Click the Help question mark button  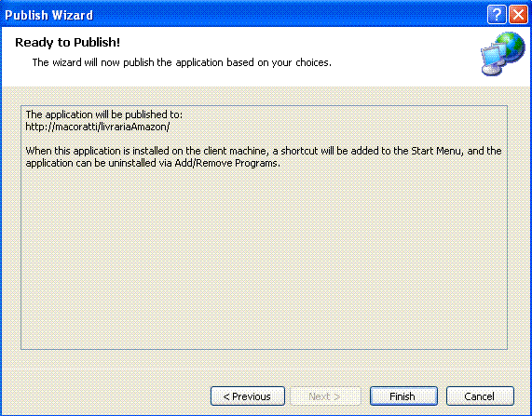coord(497,15)
